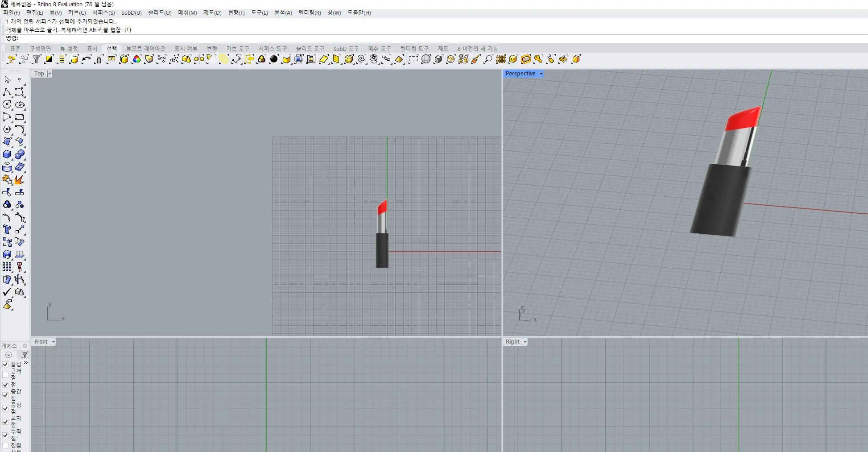Select the ellipse drawing tool
The image size is (868, 452).
point(20,104)
